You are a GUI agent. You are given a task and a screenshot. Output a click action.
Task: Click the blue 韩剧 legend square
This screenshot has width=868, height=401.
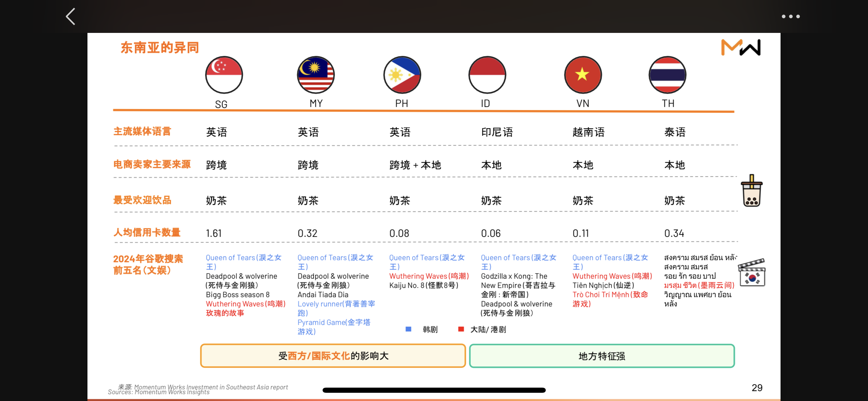(x=408, y=329)
